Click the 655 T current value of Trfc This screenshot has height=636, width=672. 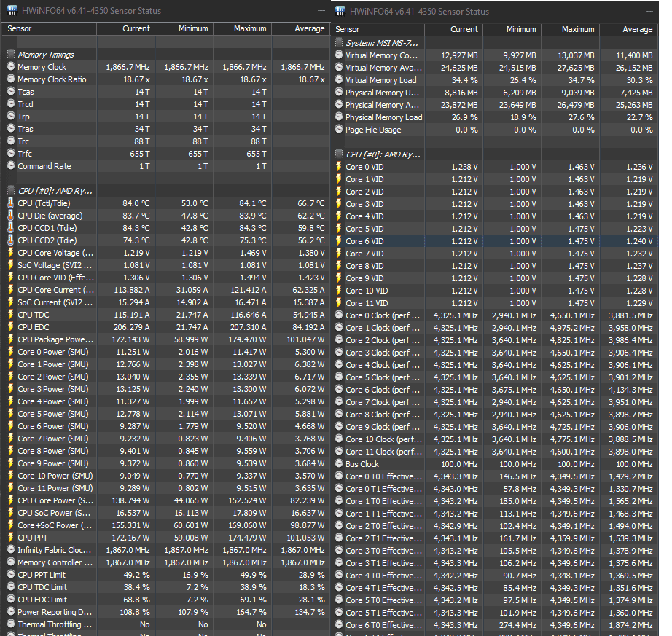140,153
